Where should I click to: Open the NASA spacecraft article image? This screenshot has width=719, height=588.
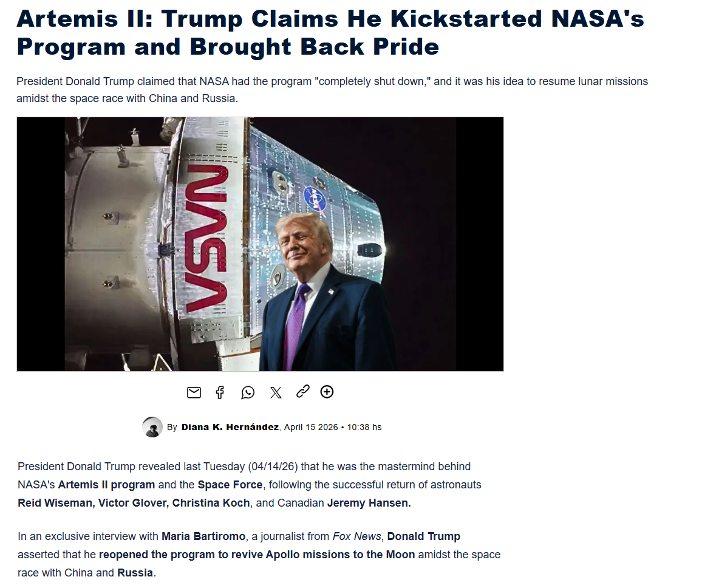260,244
